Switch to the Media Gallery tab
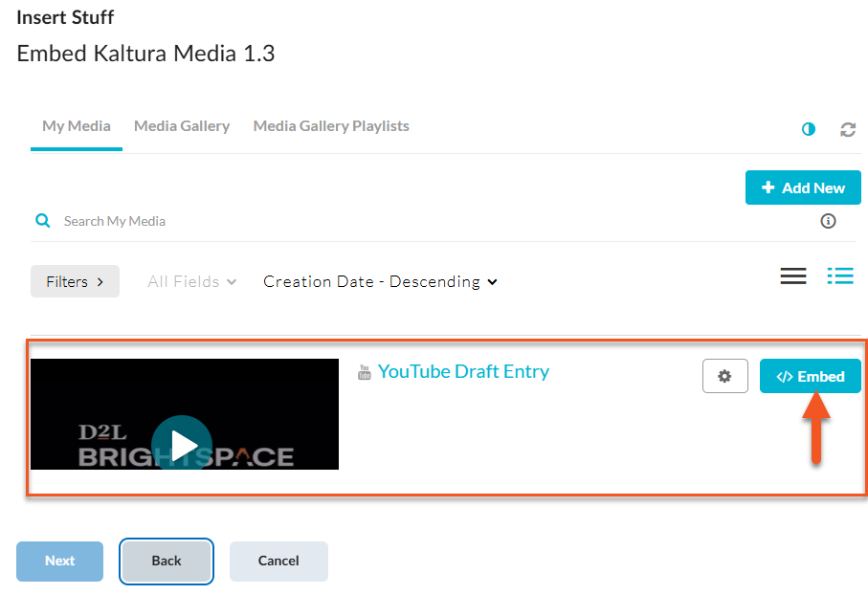The height and width of the screenshot is (595, 868). [182, 126]
